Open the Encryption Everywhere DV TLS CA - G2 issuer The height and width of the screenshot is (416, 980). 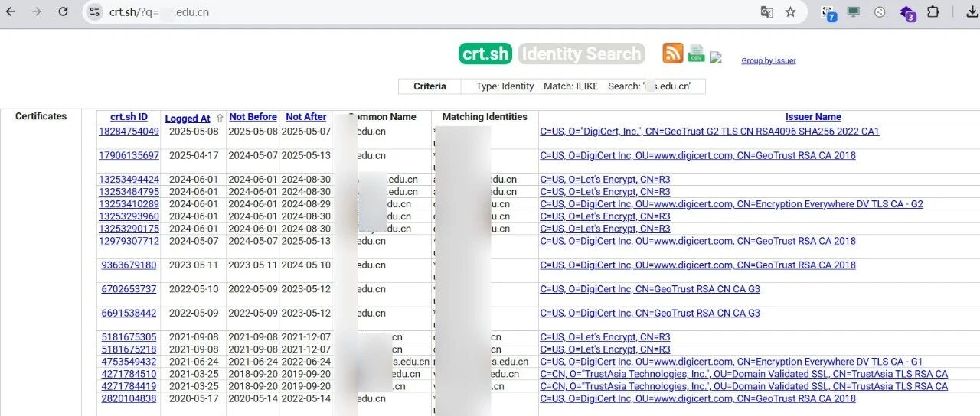[731, 204]
